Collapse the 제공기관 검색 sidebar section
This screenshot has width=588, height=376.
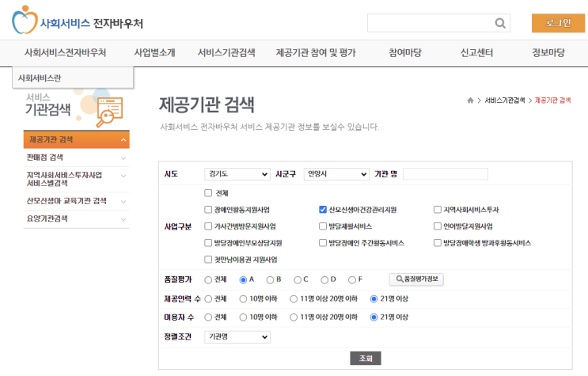click(123, 139)
